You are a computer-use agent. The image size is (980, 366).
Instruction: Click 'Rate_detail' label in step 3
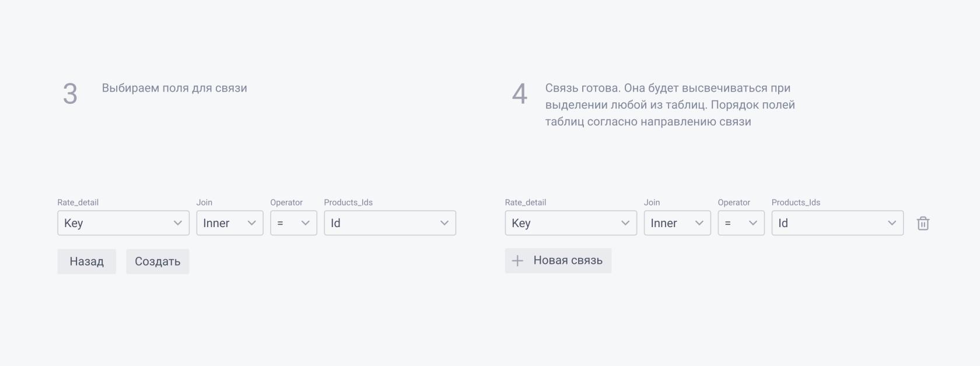coord(78,203)
